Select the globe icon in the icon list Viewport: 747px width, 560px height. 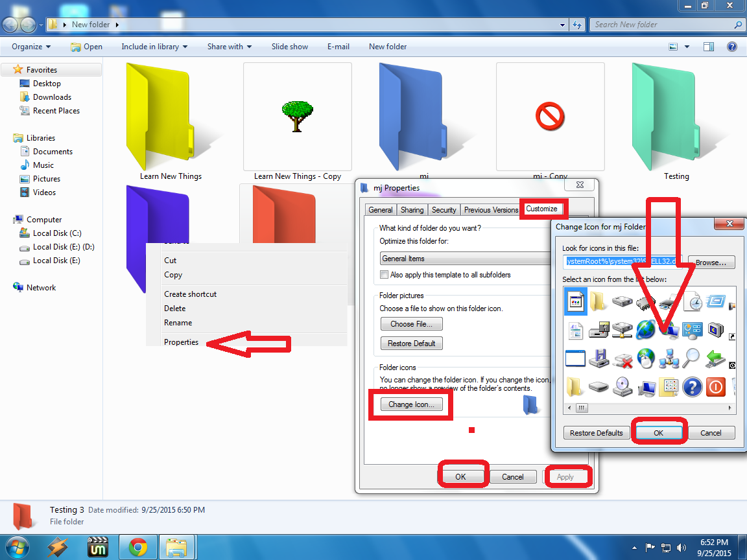point(645,330)
